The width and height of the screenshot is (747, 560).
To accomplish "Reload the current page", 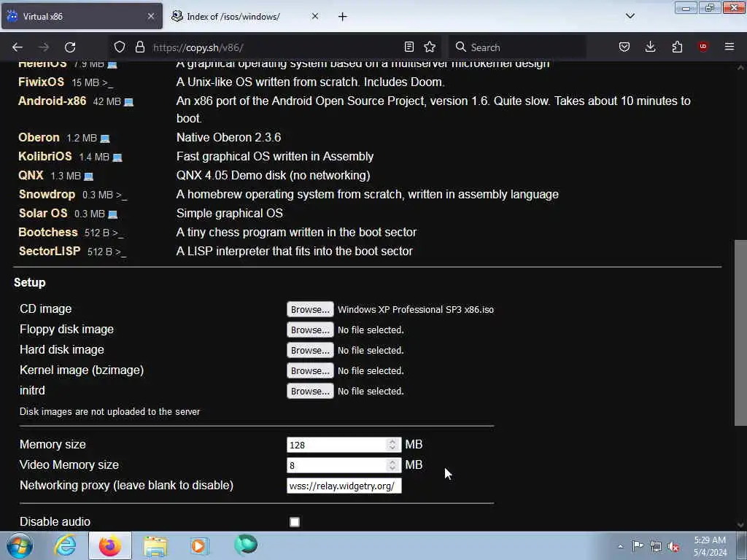I will point(70,47).
